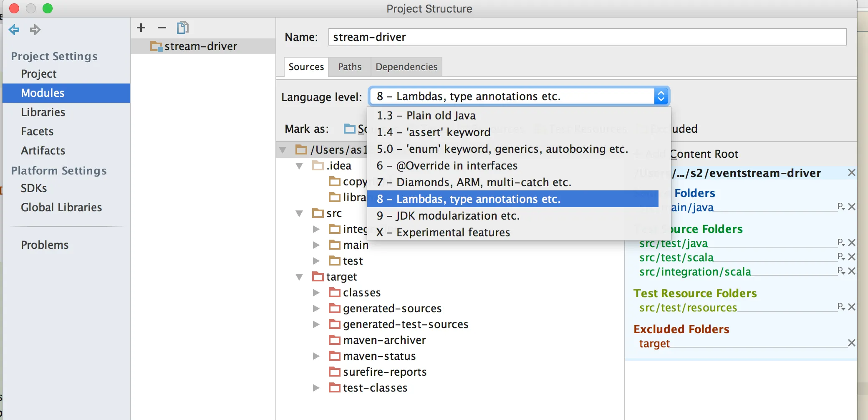Expand the target/classes folder
868x420 pixels.
pos(316,293)
